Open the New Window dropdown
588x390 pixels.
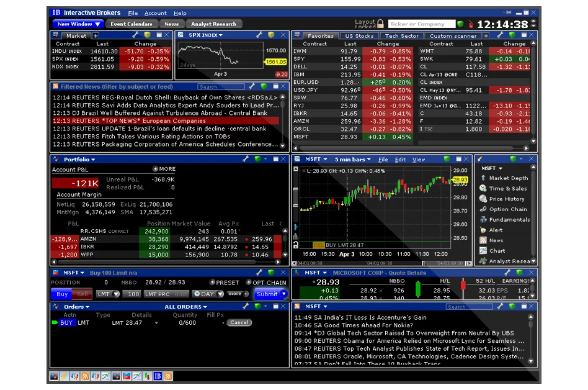coord(78,24)
